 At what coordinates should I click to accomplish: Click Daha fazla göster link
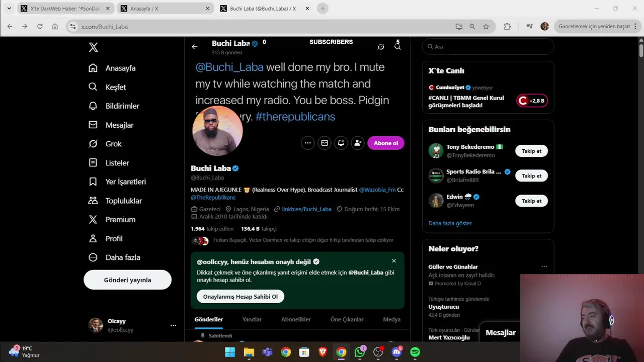coord(450,223)
